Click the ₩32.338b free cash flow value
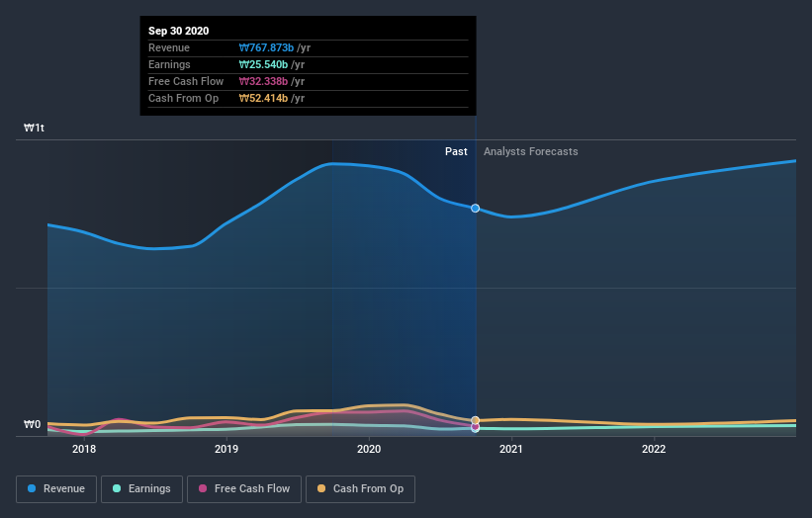 click(x=263, y=81)
